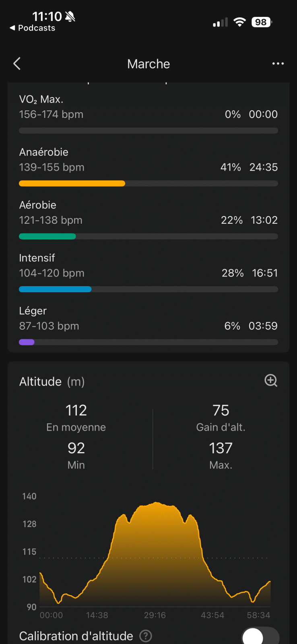297x644 pixels.
Task: Tap the green Aérobie zone bar
Action: [47, 237]
